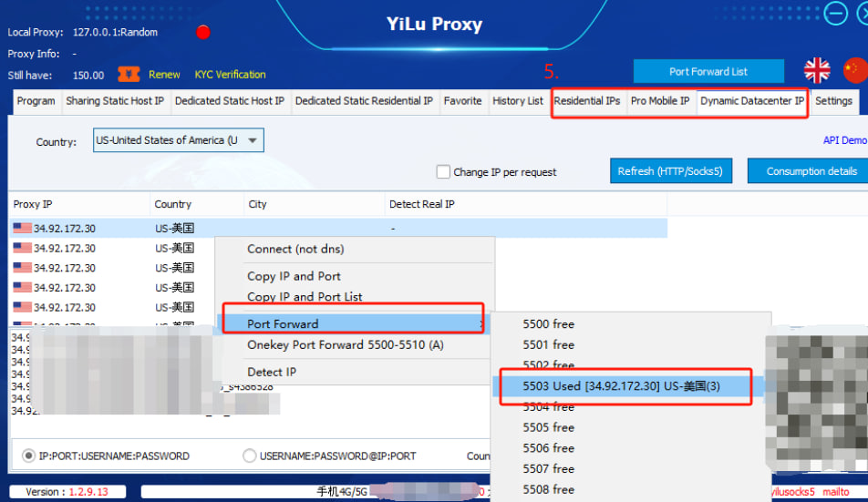Select port 5505 free
The image size is (868, 502).
point(630,427)
